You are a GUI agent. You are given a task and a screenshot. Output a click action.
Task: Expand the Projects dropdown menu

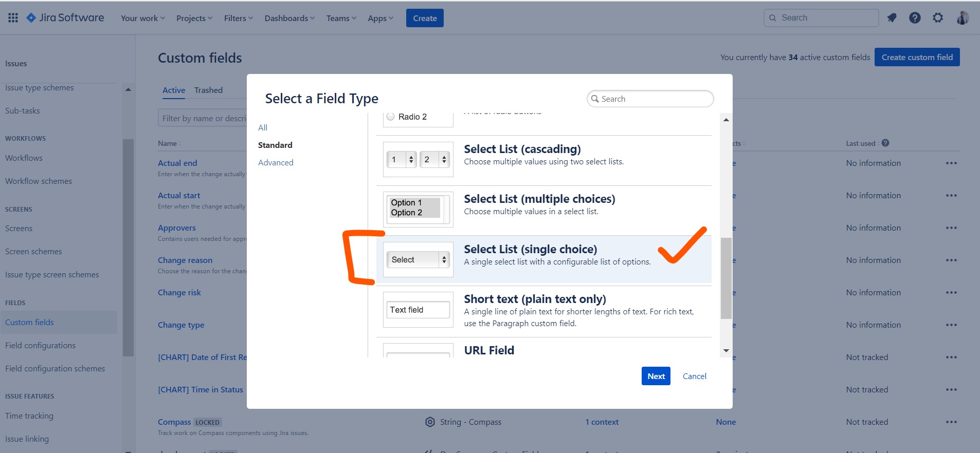point(194,18)
